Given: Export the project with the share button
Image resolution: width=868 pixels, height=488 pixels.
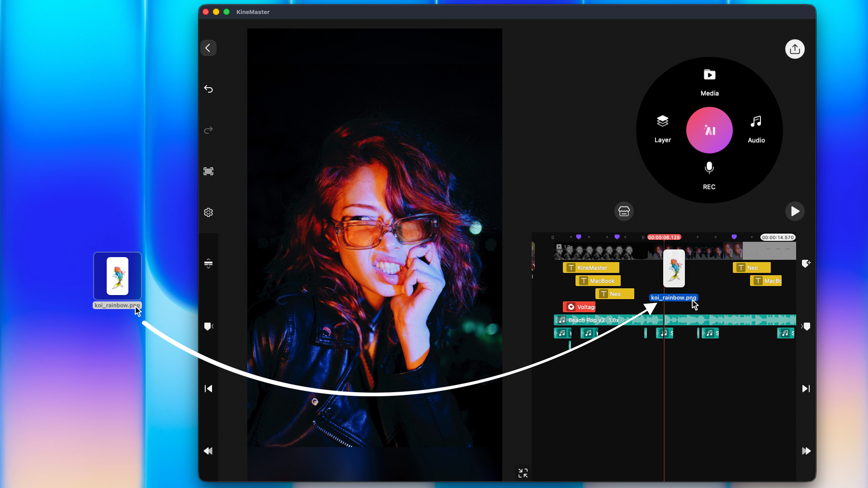Looking at the screenshot, I should [795, 49].
